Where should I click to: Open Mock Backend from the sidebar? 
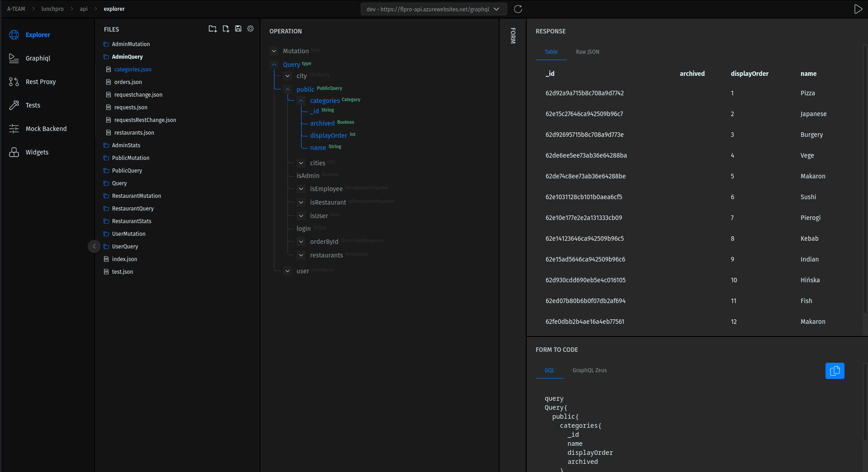pos(46,128)
